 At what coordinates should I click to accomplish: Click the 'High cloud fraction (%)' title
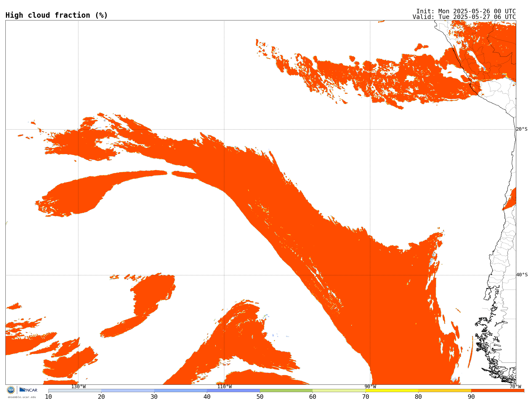click(x=57, y=15)
